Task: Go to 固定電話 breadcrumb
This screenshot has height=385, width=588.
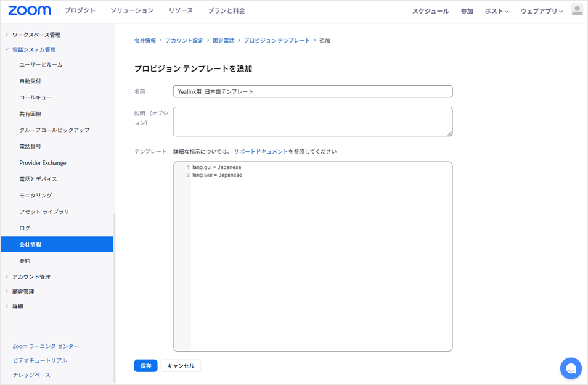Action: tap(224, 41)
